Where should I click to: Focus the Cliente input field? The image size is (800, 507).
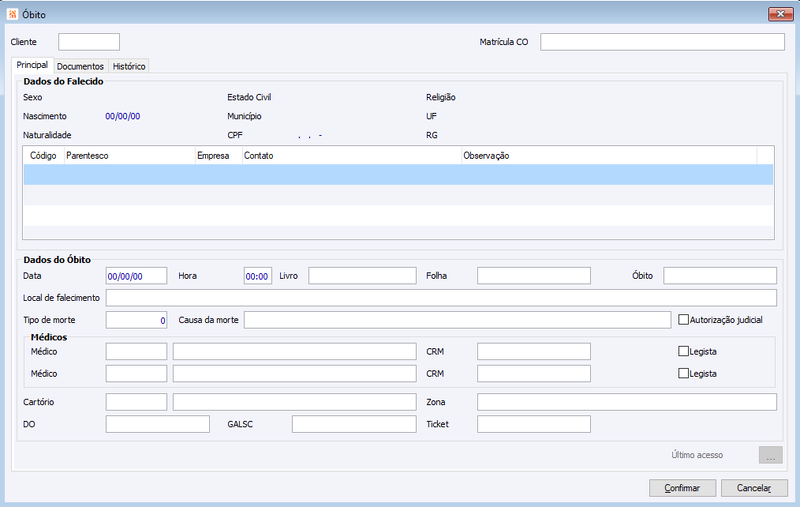(x=89, y=42)
